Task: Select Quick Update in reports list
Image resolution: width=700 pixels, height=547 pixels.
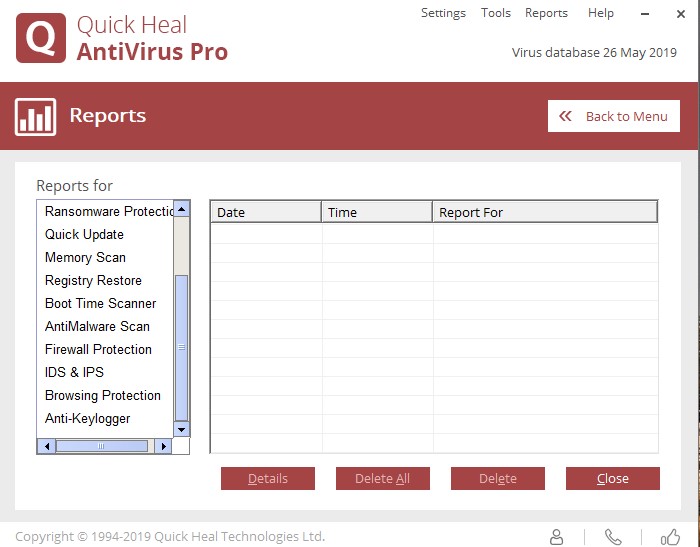Action: (x=84, y=234)
